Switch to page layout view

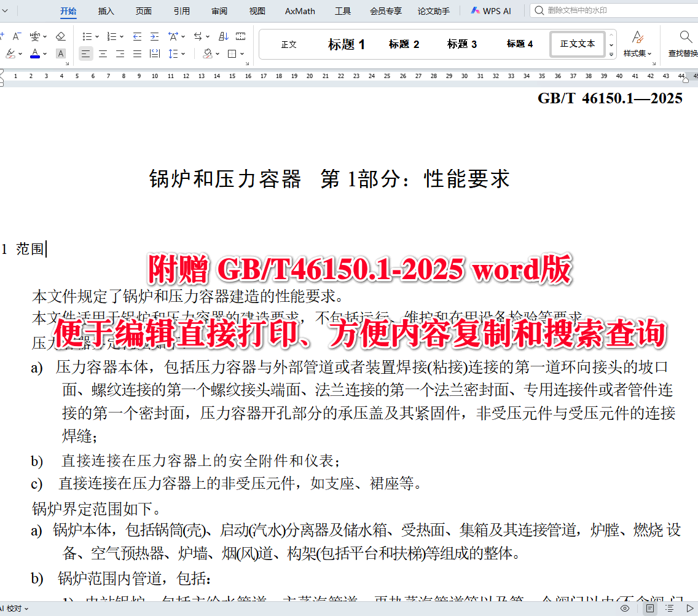point(650,609)
